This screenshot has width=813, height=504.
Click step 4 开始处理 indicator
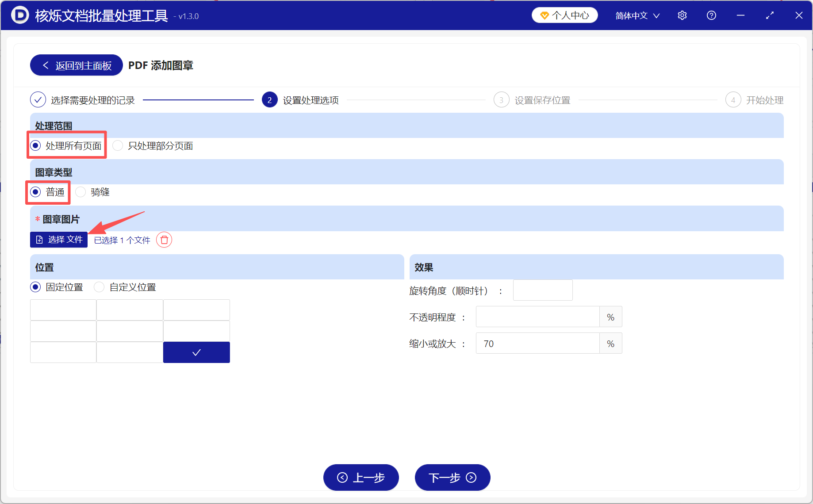pyautogui.click(x=733, y=99)
